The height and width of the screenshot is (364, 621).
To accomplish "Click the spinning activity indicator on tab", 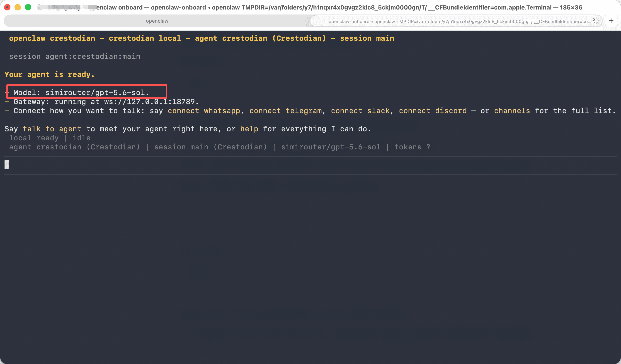I will click(x=596, y=21).
